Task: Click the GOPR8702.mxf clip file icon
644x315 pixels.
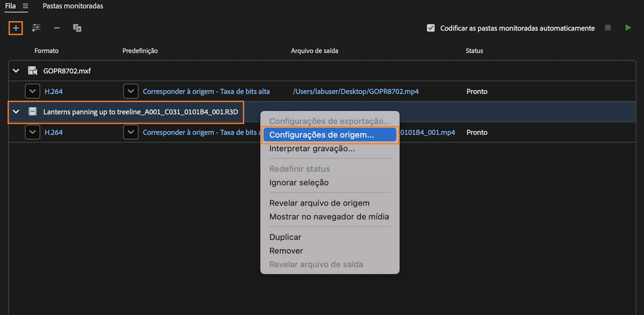Action: point(33,71)
